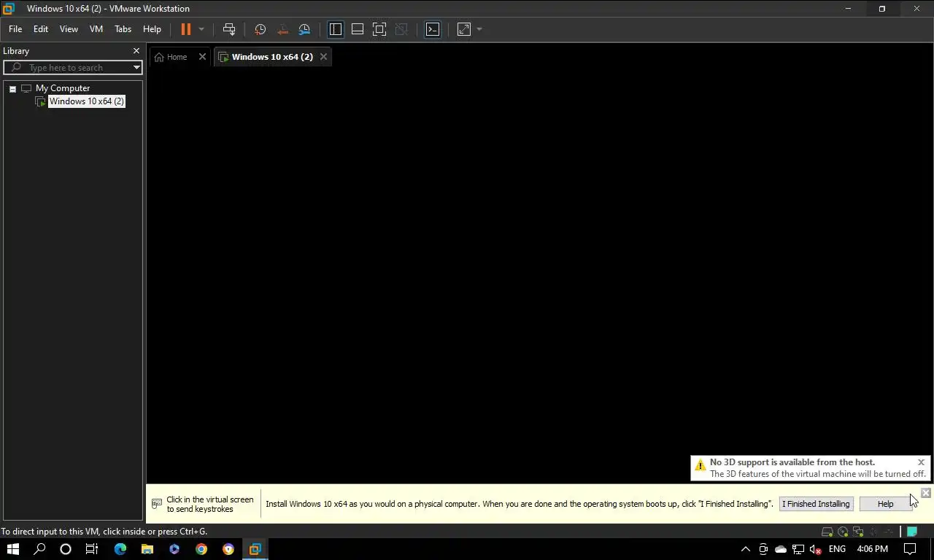Click the hard disk status icon
The width and height of the screenshot is (934, 560).
tap(827, 532)
